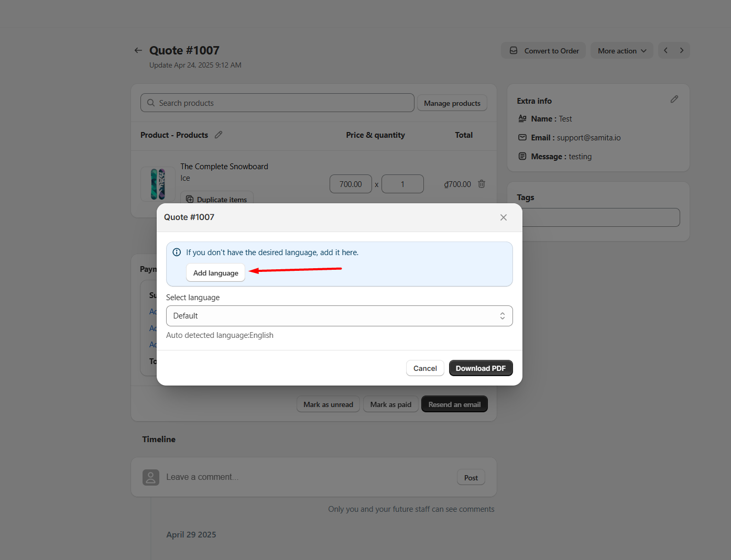Edit Product - Products title pencil icon
The image size is (731, 560).
click(x=219, y=135)
